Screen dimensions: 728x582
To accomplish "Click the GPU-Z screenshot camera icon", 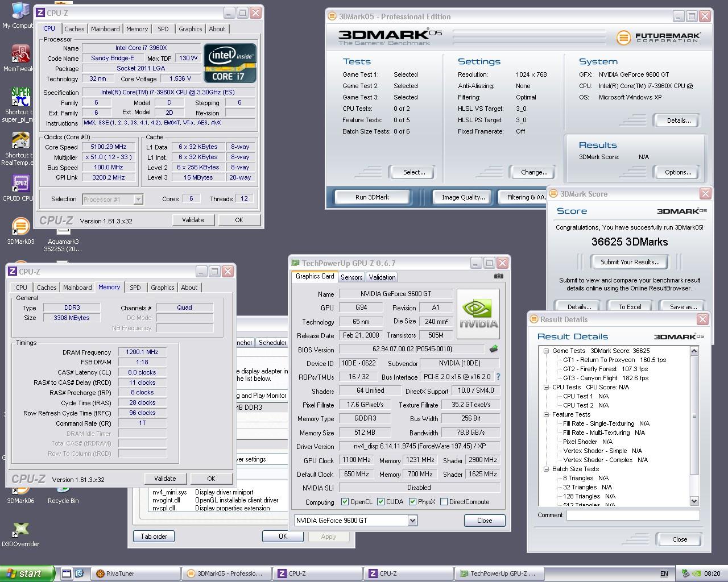I will pyautogui.click(x=498, y=276).
